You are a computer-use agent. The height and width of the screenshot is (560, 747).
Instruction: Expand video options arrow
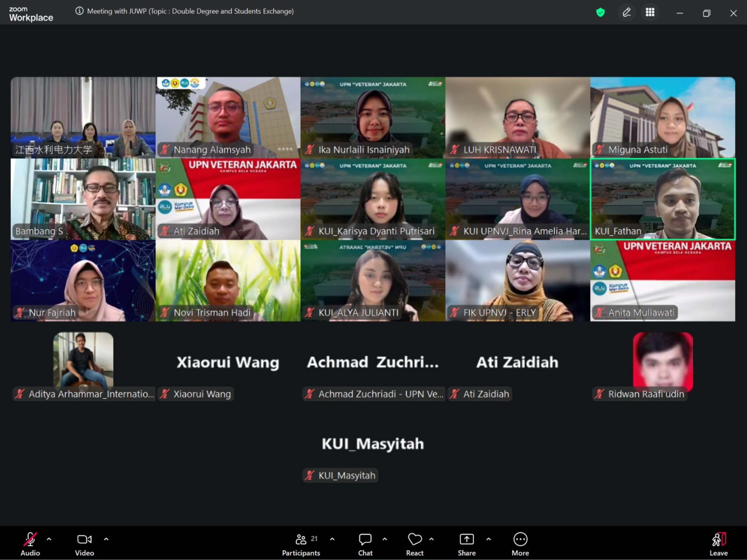coord(106,539)
